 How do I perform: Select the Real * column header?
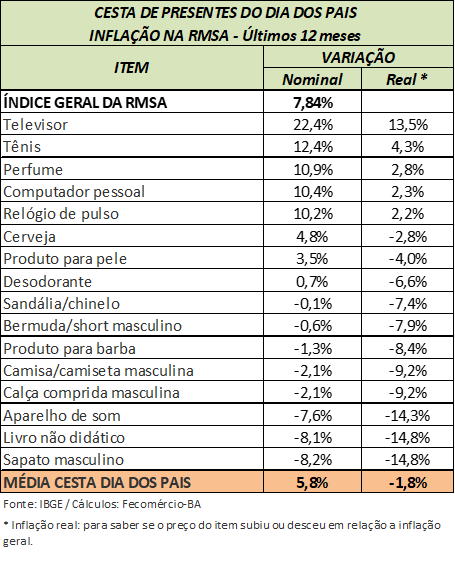pyautogui.click(x=407, y=79)
